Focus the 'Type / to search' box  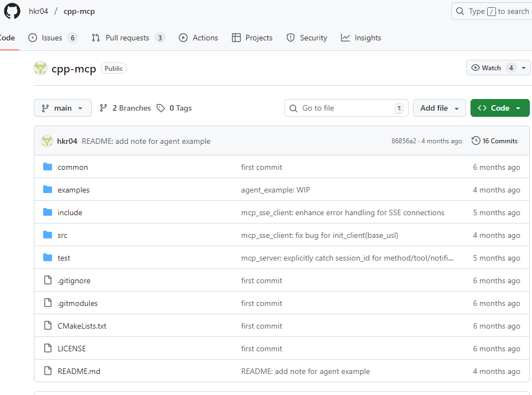tap(492, 11)
